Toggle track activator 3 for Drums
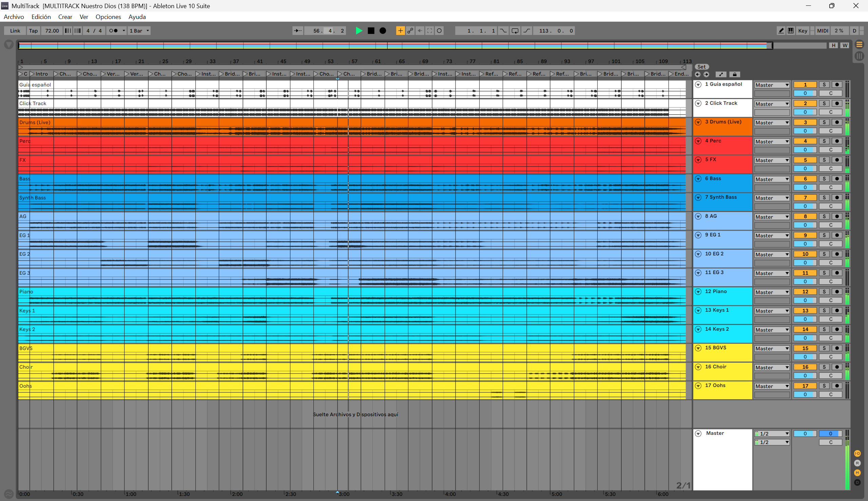 [x=805, y=122]
